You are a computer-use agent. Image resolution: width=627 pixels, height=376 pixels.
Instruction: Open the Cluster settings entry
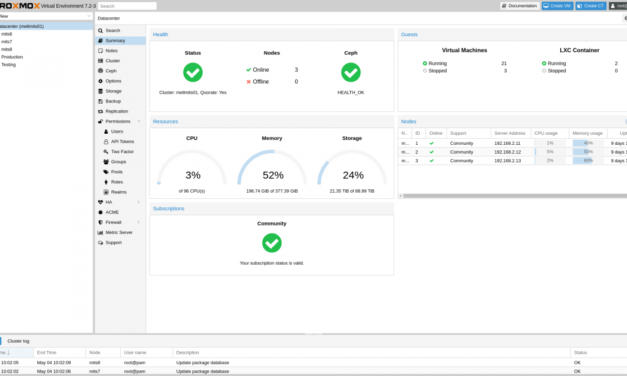[120, 61]
